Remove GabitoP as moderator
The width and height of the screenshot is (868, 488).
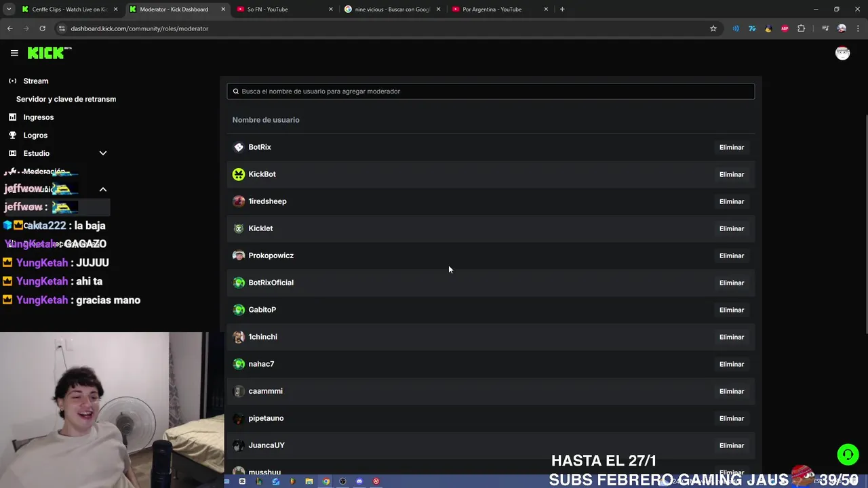pos(732,310)
